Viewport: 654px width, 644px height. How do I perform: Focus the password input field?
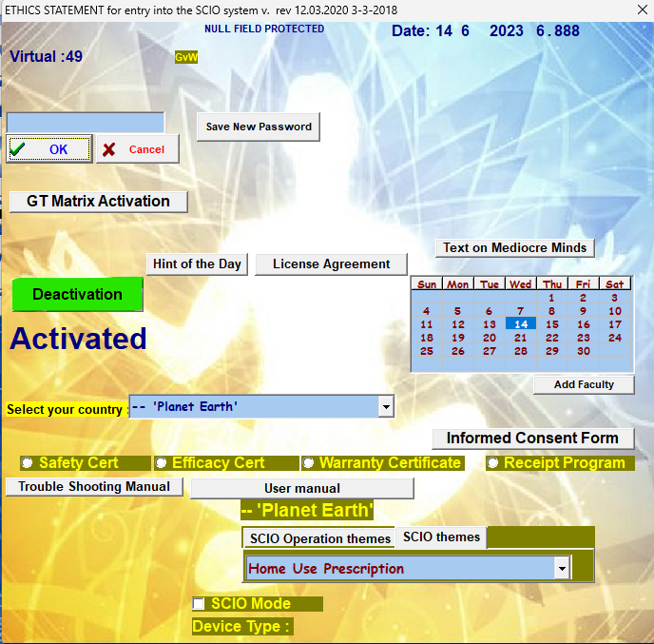point(86,123)
